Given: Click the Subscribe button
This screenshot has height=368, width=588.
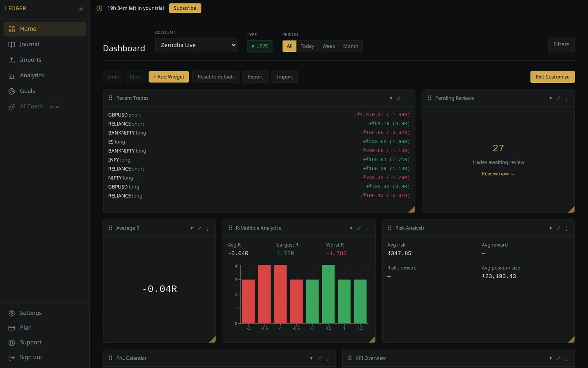Looking at the screenshot, I should [185, 8].
